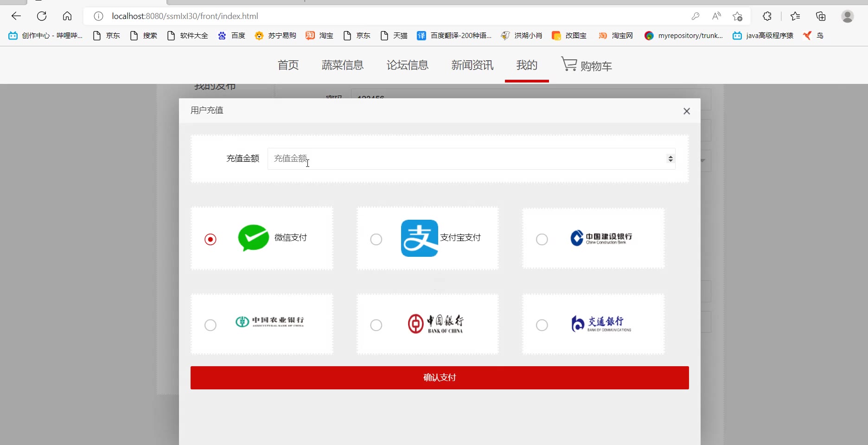This screenshot has width=868, height=445.
Task: Select the 中国农业银行 radio button
Action: tap(211, 325)
